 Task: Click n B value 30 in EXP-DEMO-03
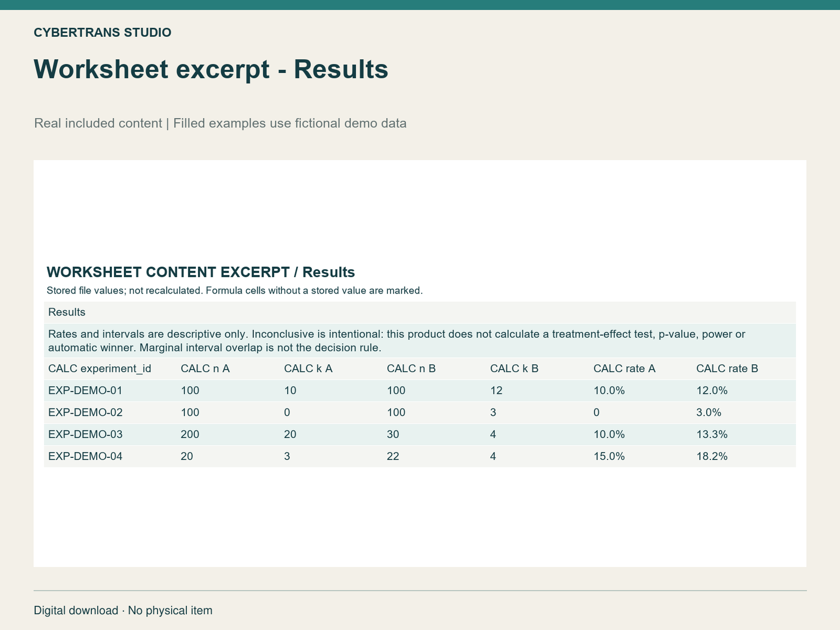[x=393, y=435]
